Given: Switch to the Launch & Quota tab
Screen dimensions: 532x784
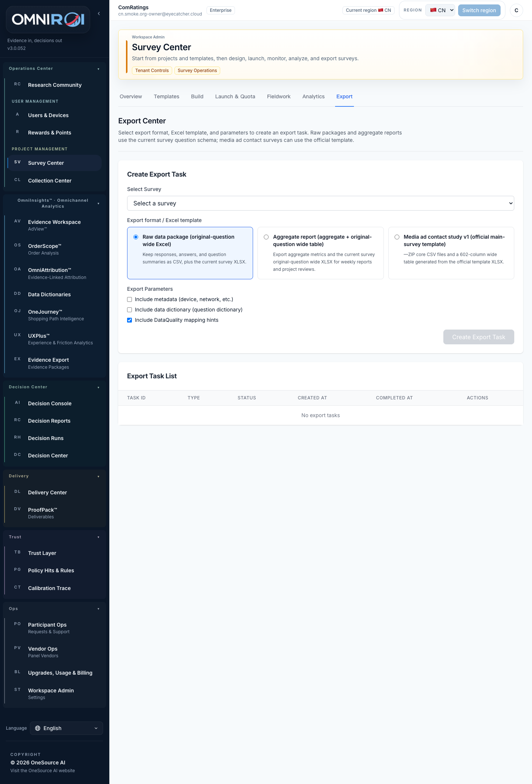Looking at the screenshot, I should [x=235, y=96].
